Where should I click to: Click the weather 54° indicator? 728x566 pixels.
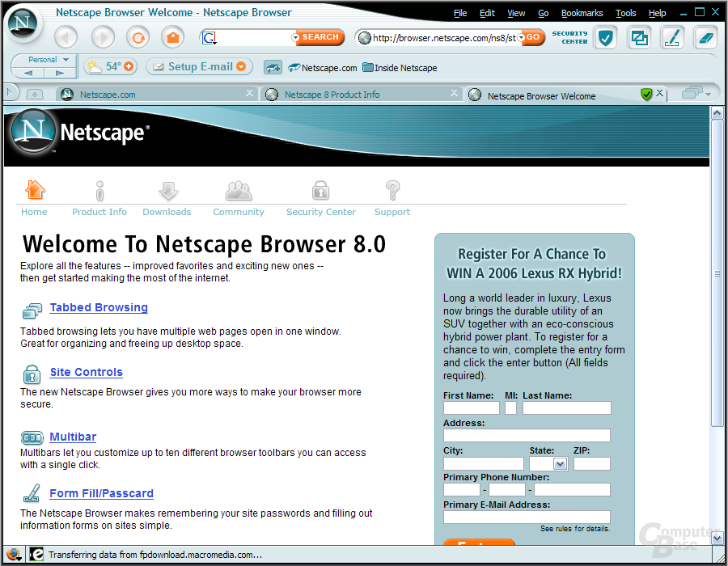point(110,66)
